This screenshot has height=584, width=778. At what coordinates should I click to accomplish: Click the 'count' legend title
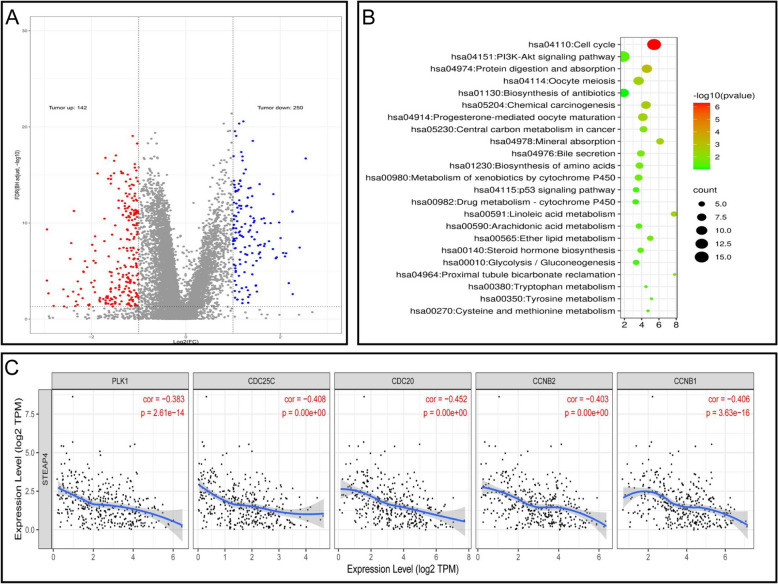coord(705,190)
